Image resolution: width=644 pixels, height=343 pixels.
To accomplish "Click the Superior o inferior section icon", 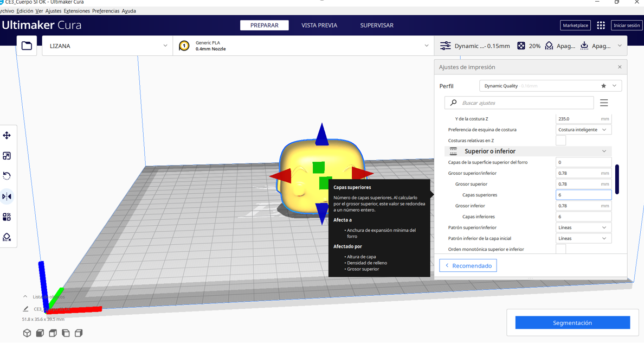I will click(x=453, y=151).
